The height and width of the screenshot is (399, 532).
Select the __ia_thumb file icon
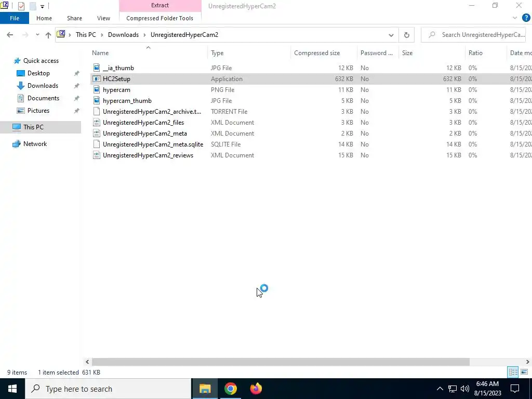97,68
